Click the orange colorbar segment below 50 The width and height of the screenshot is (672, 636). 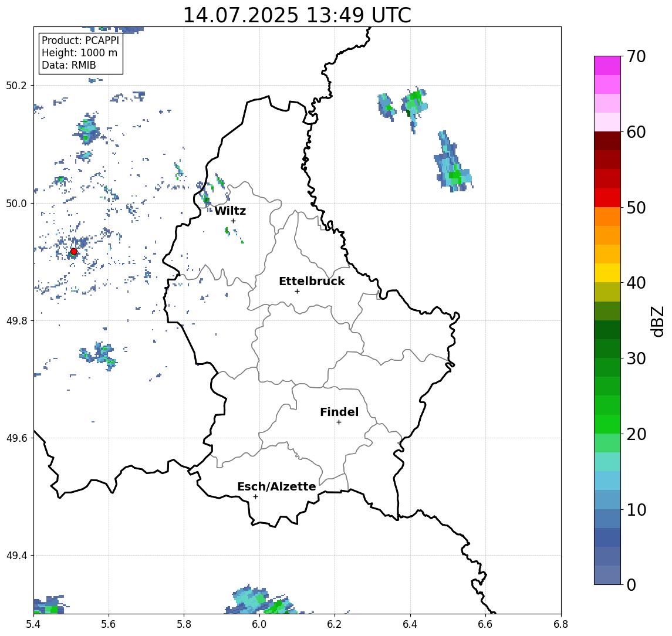(607, 217)
